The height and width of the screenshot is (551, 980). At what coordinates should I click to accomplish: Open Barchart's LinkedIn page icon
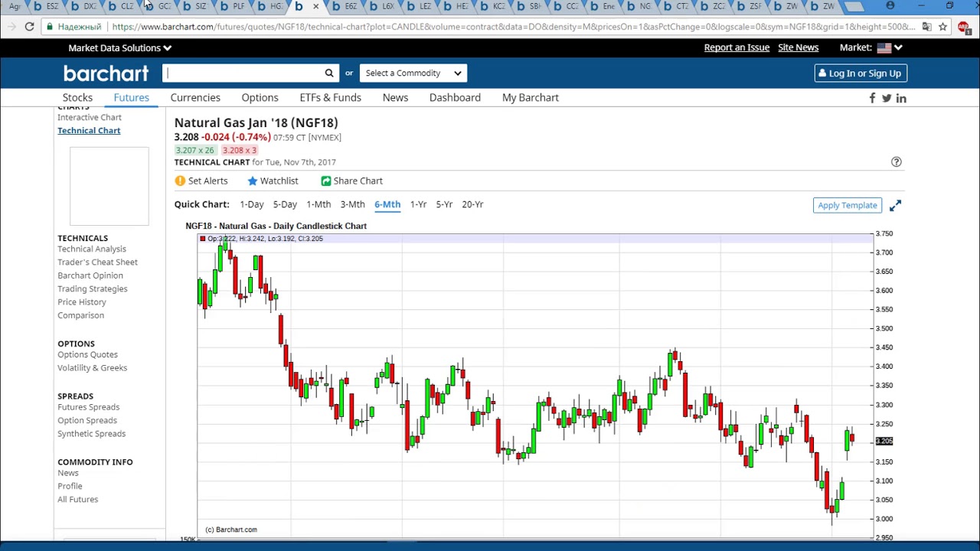[x=901, y=98]
